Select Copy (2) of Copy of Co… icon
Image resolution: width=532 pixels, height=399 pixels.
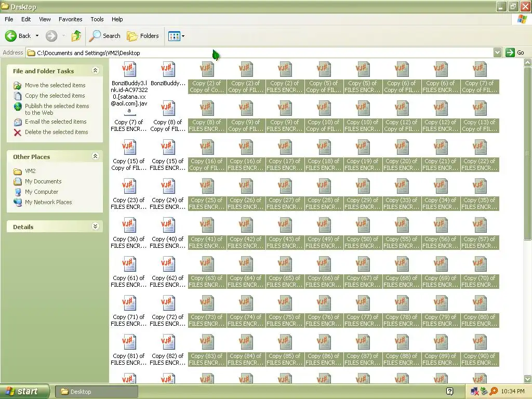coord(207,69)
